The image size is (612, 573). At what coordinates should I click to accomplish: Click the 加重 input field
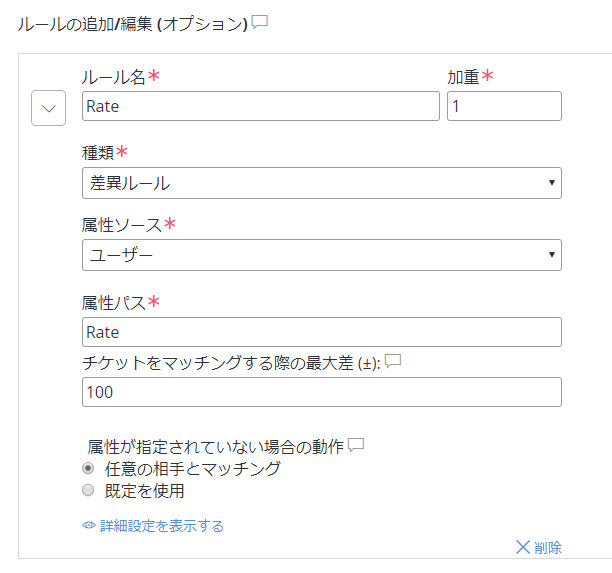click(504, 106)
